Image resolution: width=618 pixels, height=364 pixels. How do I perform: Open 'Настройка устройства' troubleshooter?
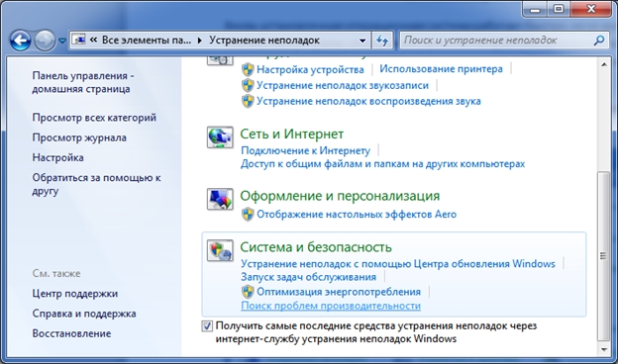(310, 69)
